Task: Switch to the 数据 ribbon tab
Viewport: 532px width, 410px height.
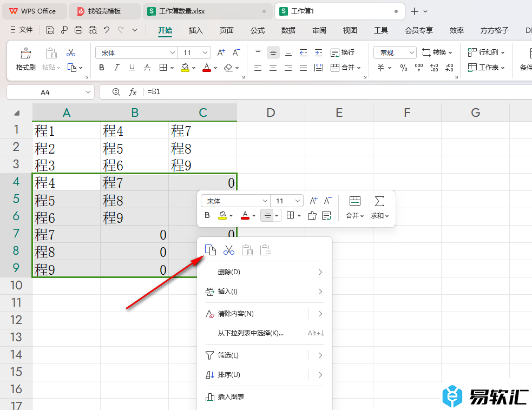Action: (288, 30)
